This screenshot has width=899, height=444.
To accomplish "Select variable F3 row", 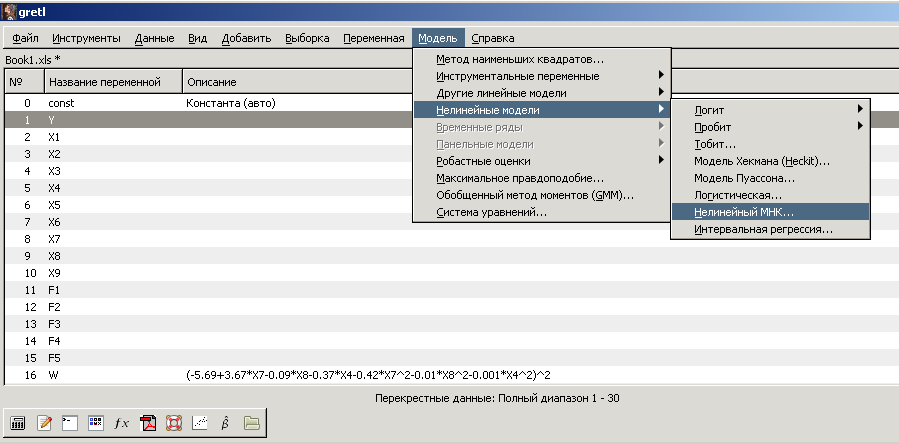I will 451,324.
